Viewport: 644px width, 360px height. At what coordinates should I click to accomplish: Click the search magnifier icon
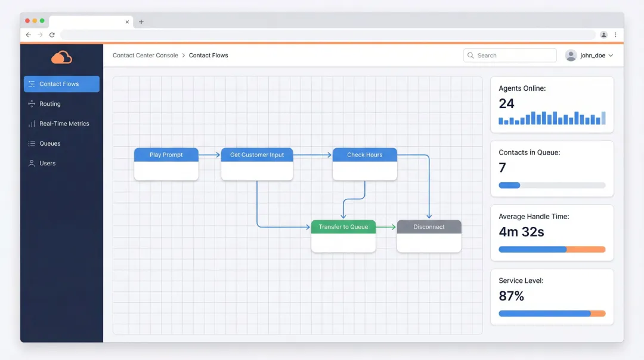[x=472, y=55]
